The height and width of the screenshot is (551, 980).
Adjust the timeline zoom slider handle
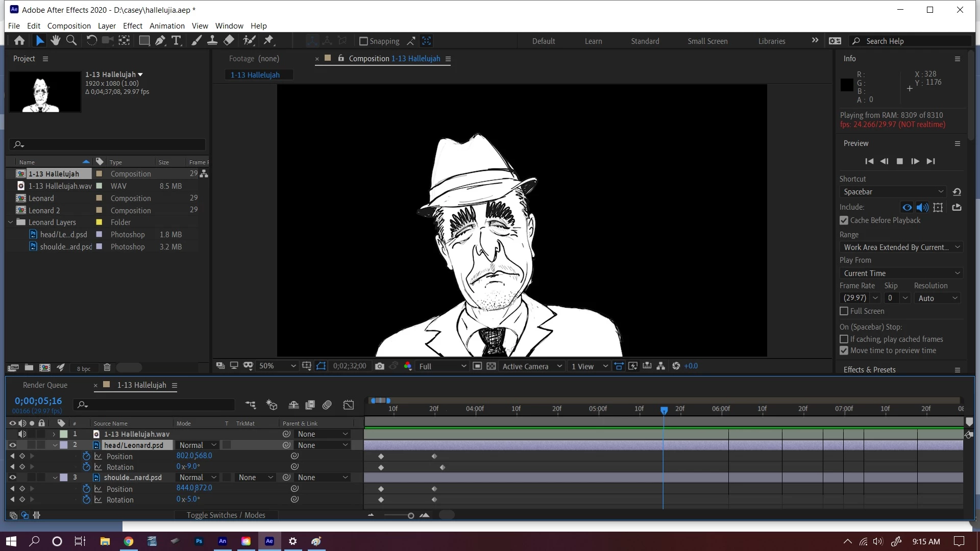coord(411,516)
